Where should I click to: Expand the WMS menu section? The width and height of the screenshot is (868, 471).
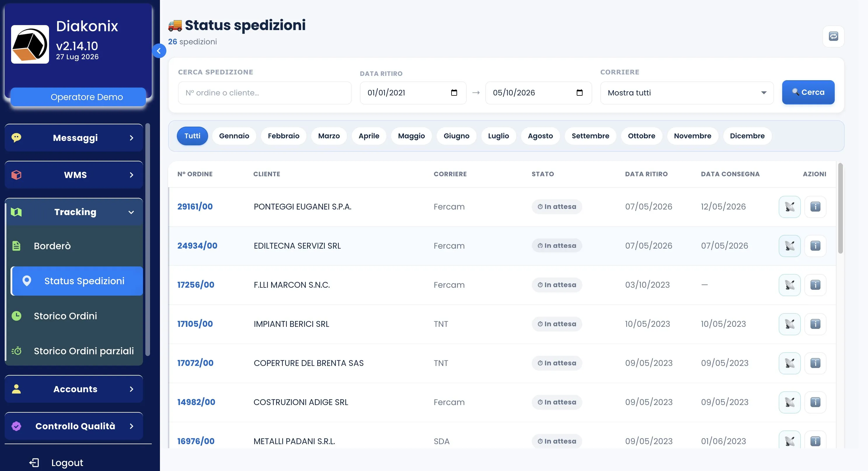(74, 175)
